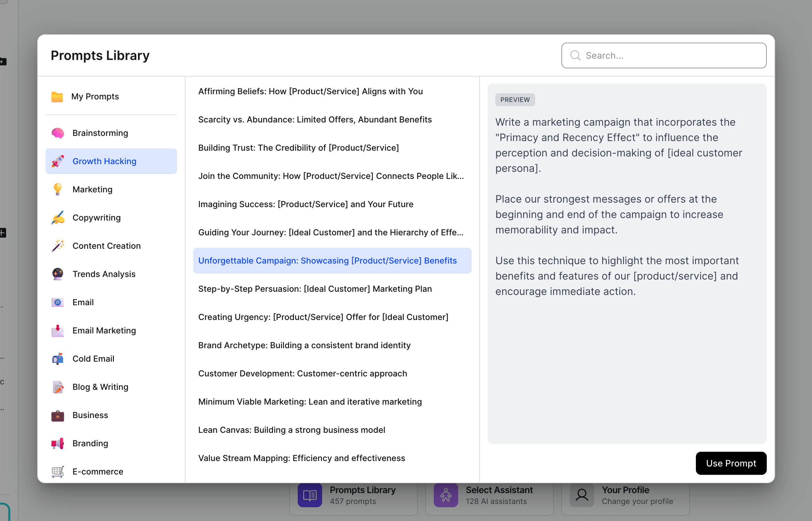Open the Content Creation magic wand icon
The width and height of the screenshot is (812, 521).
[x=57, y=246]
